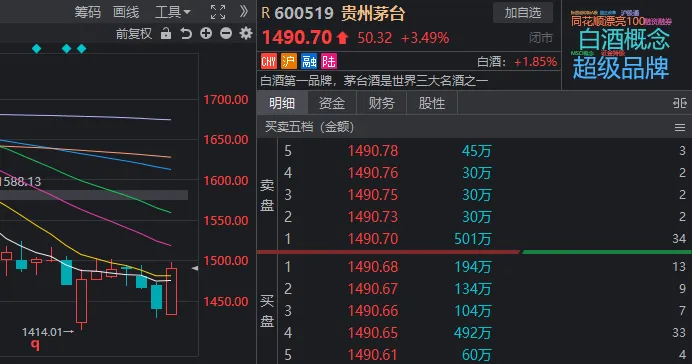
Task: Select buy level 3 price 1490.66
Action: 373,311
